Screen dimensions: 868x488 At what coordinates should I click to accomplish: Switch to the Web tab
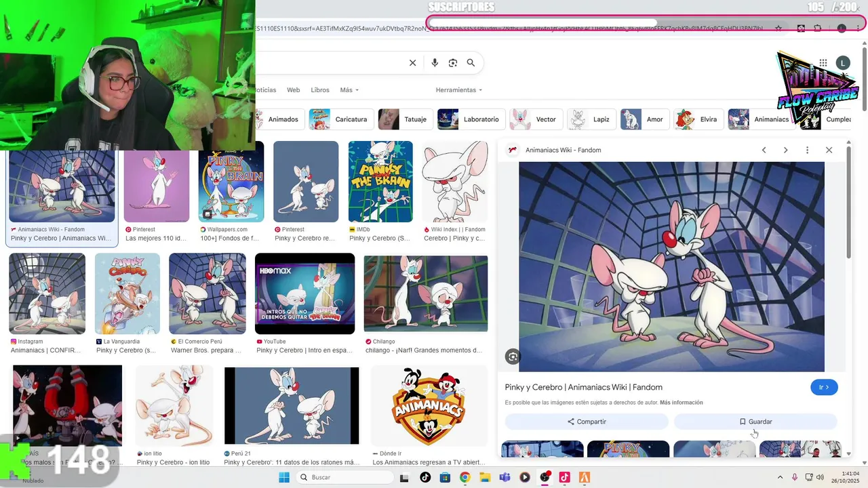click(x=293, y=90)
